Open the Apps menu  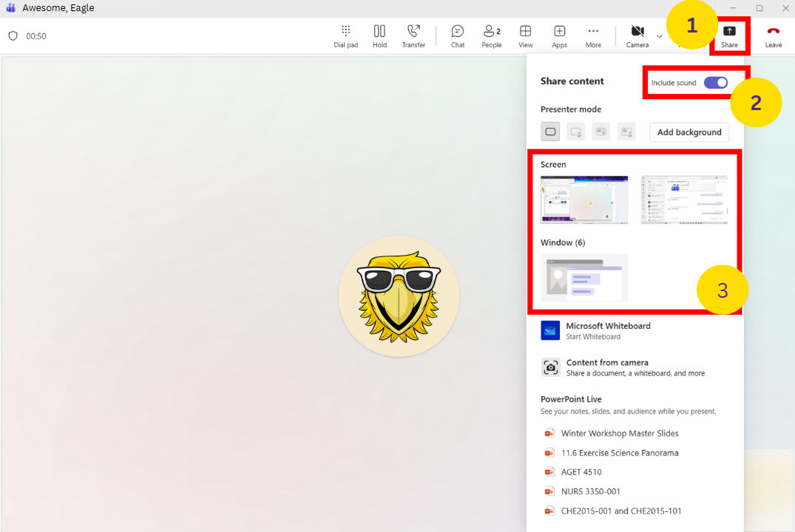(x=559, y=35)
